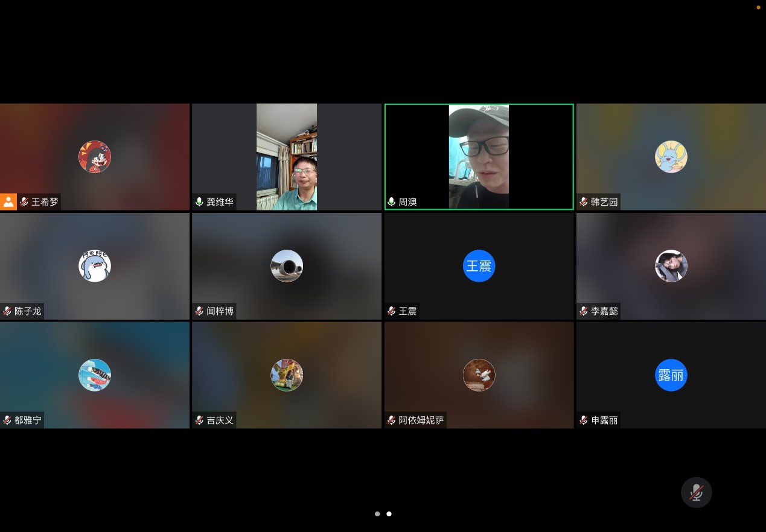766x532 pixels.
Task: Click the green mic icon beside 周澳
Action: (x=391, y=202)
